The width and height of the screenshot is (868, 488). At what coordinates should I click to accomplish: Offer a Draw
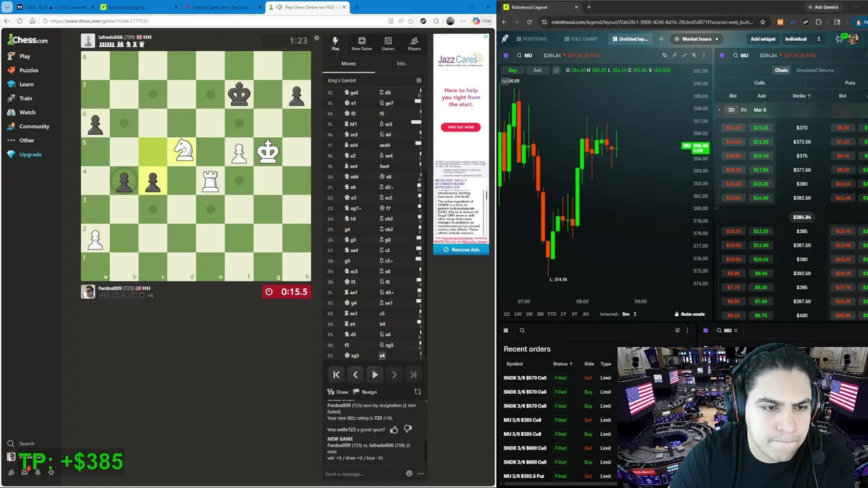[338, 392]
